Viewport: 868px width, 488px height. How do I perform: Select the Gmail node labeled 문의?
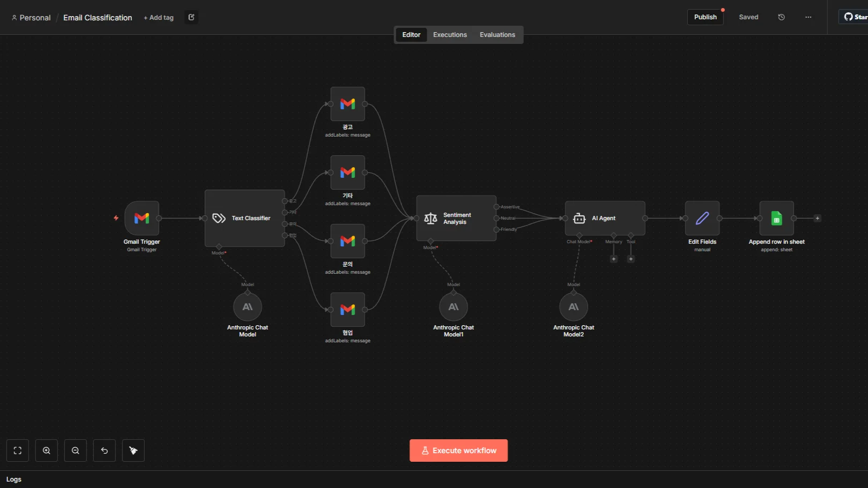tap(347, 241)
